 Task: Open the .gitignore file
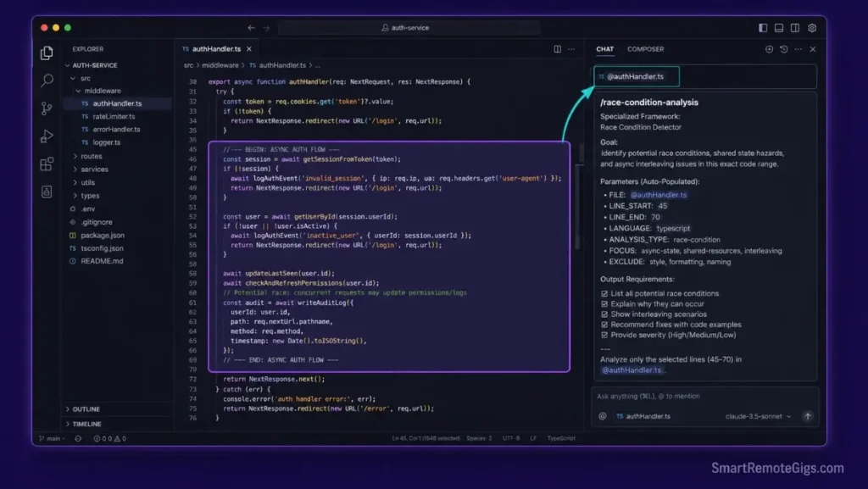point(97,222)
